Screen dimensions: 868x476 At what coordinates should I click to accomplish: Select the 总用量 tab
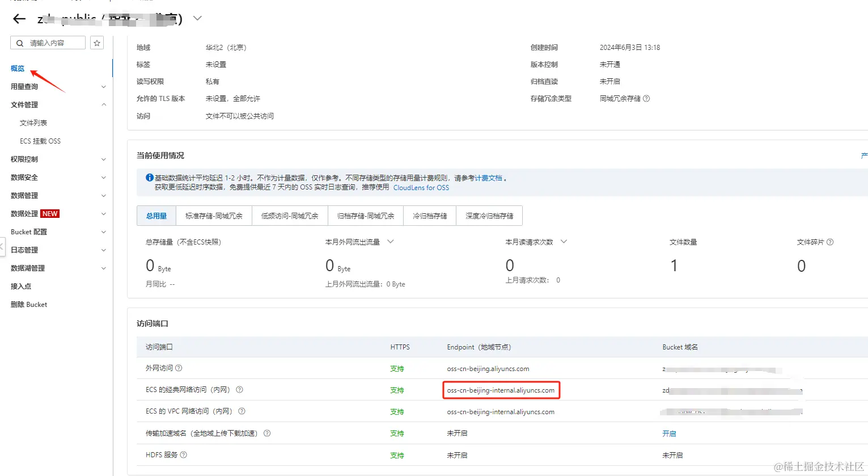tap(156, 216)
